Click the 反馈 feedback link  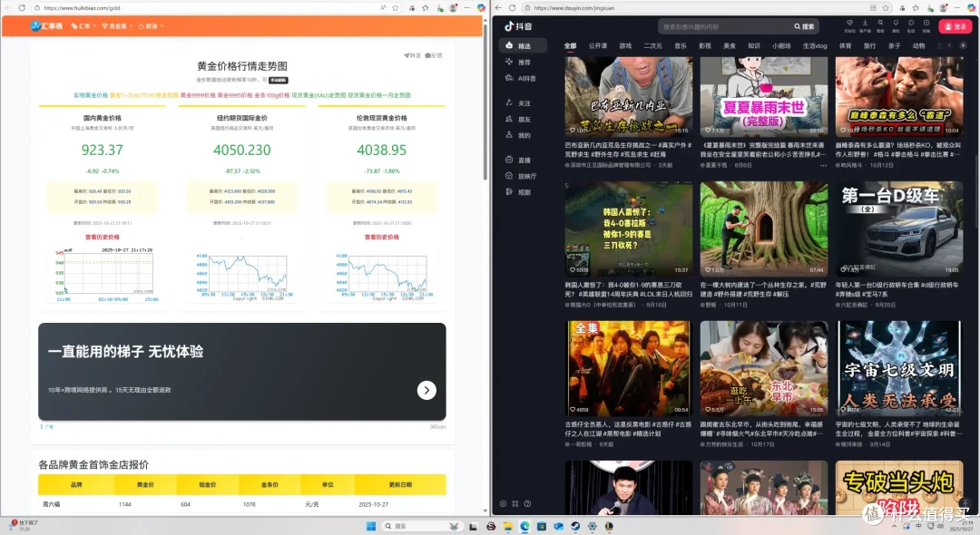434,55
